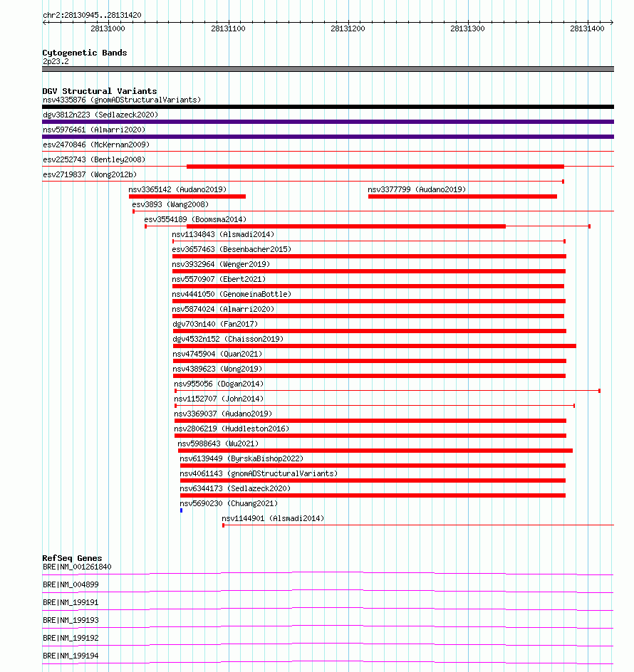Click dgv703n140 (Fan2017) variant label

pos(215,325)
